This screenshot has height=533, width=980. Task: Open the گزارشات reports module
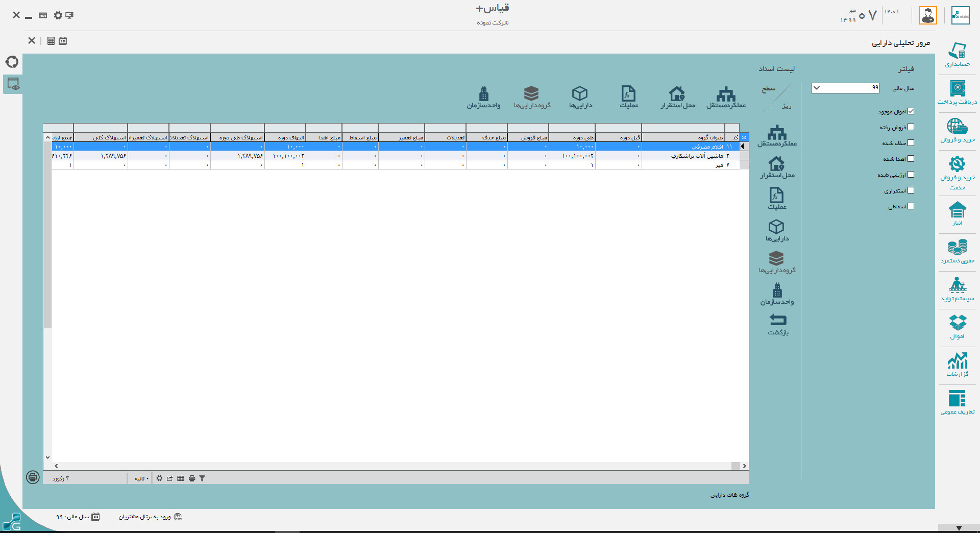[957, 365]
